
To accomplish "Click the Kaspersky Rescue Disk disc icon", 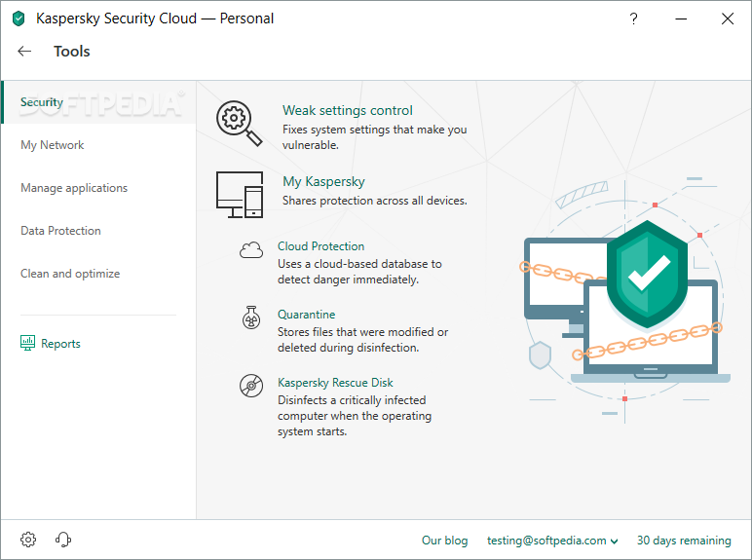I will point(251,386).
